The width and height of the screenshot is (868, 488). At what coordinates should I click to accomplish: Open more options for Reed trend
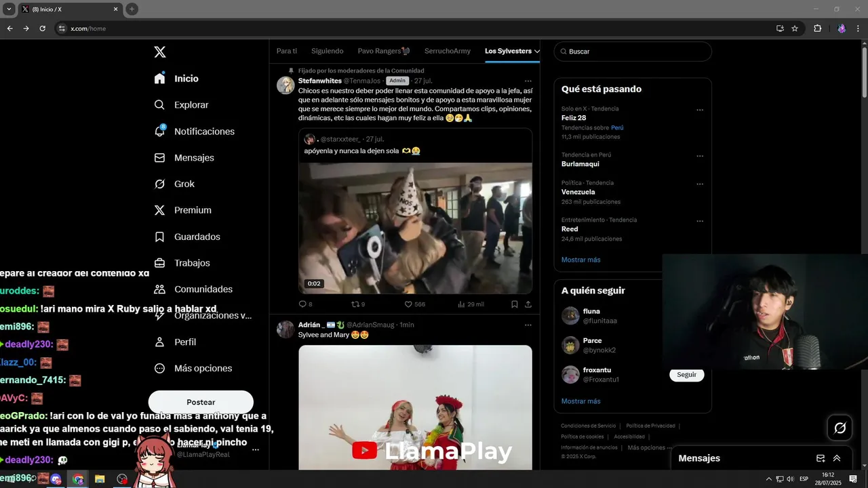point(700,221)
